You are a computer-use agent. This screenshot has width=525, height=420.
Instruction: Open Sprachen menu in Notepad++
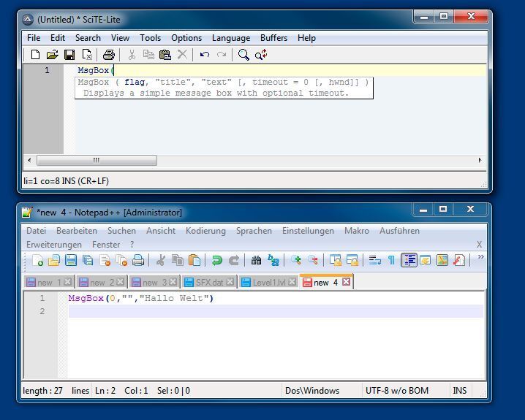click(254, 231)
